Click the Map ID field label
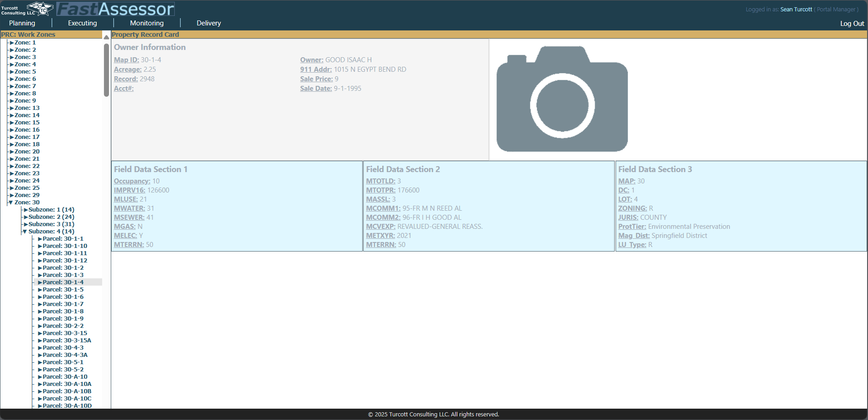 click(x=126, y=60)
